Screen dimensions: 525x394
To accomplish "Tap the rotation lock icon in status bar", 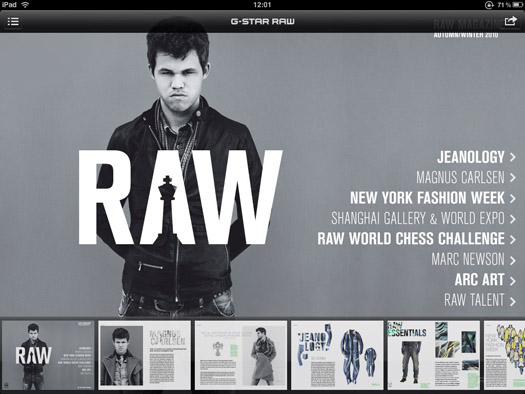I will coord(489,5).
